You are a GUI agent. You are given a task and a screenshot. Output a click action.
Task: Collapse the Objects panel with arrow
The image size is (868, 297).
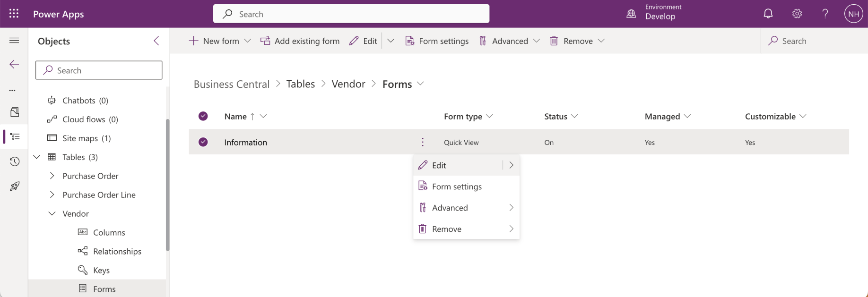tap(156, 41)
